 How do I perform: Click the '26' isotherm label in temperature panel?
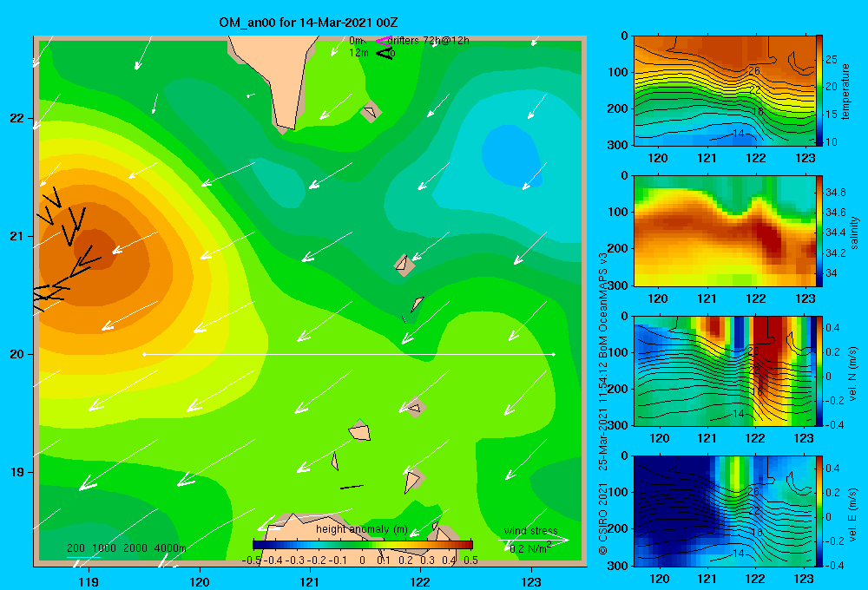[754, 71]
